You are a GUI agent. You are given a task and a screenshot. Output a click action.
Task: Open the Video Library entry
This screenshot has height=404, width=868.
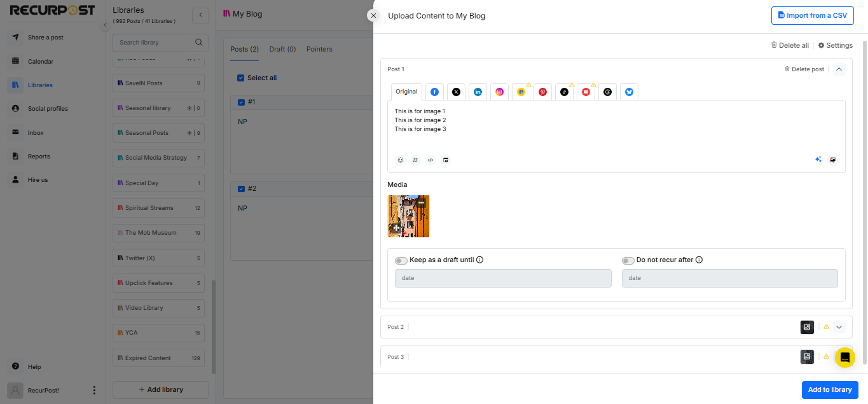click(x=158, y=308)
